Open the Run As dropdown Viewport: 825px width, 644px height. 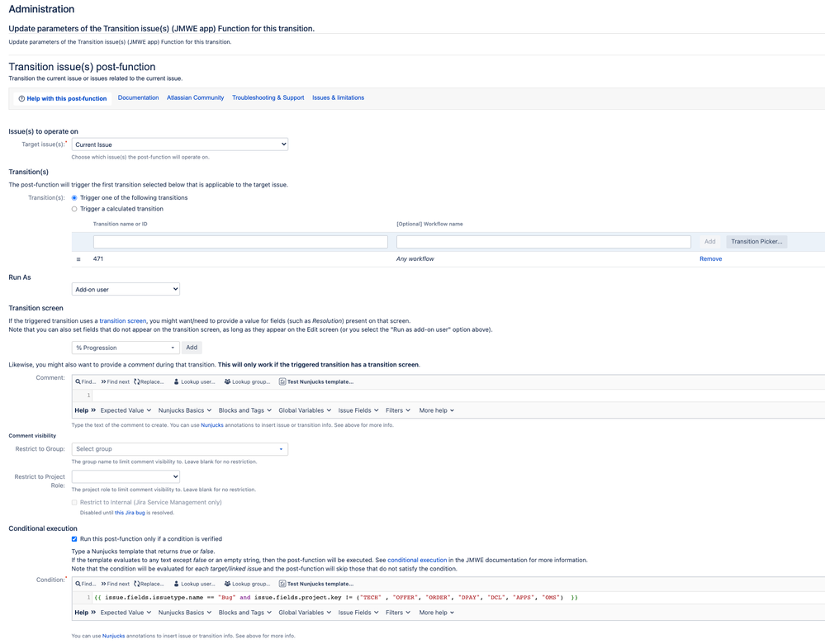126,289
